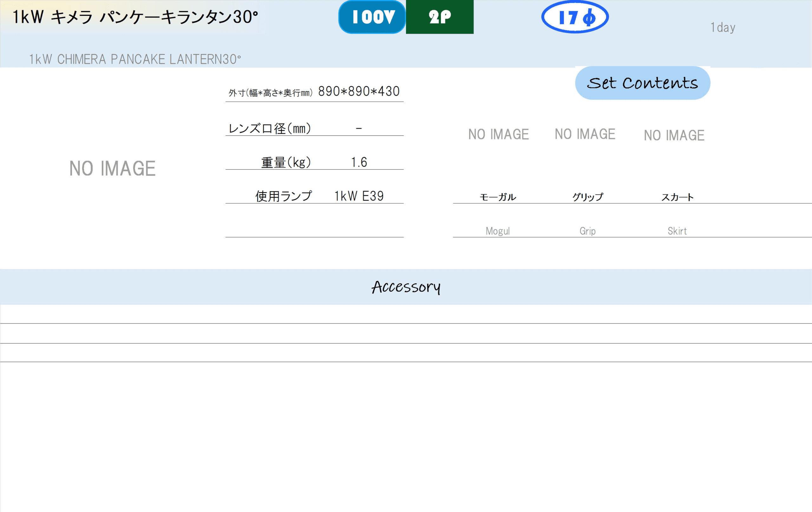This screenshot has width=812, height=512.
Task: Click the 重量(kg) label
Action: click(286, 162)
